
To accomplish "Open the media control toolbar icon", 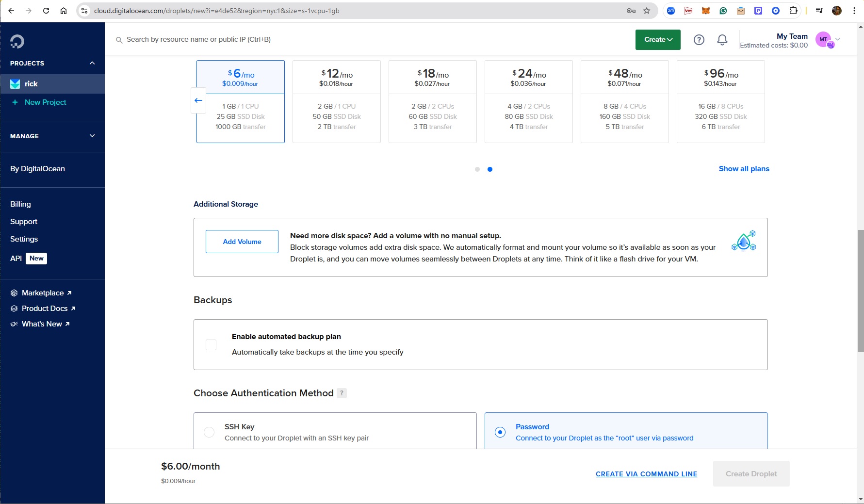I will coord(819,11).
